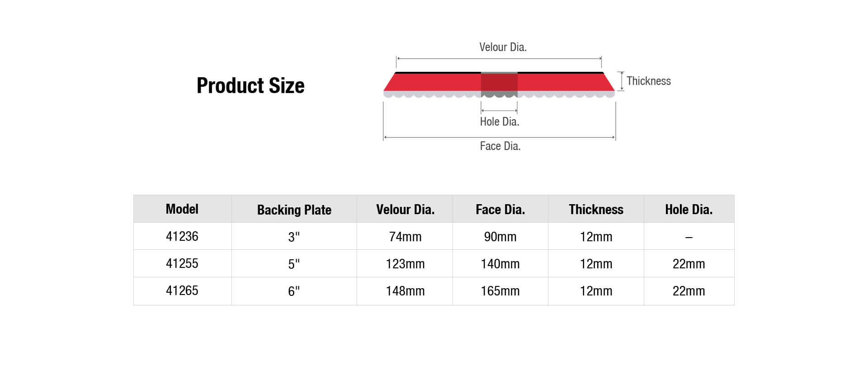Click the Thickness label beside the diagram
Viewport: 868px width, 365px height.
648,81
